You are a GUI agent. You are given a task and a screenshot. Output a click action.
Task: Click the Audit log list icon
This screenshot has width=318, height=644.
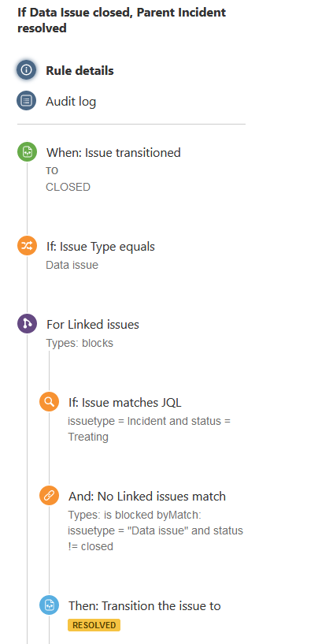pyautogui.click(x=27, y=101)
